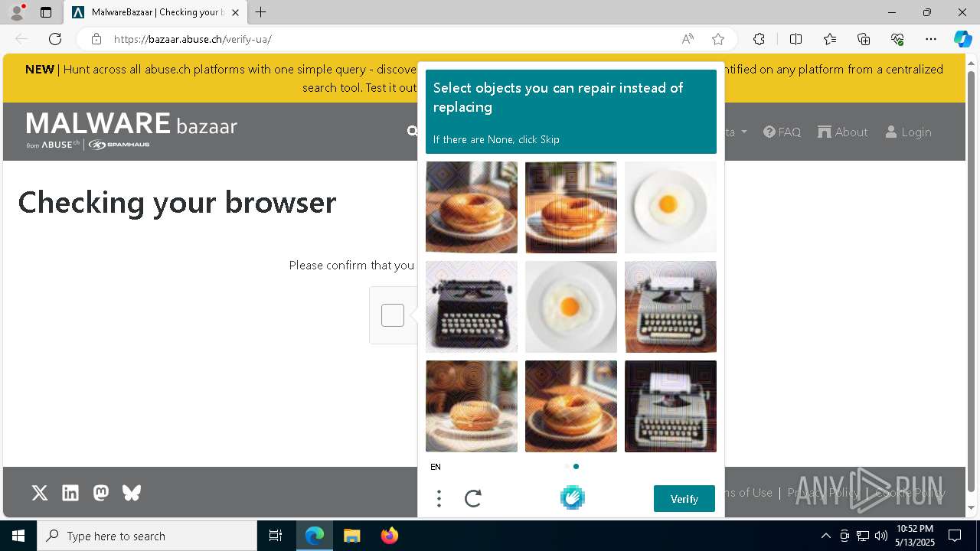Open Task View on taskbar
980x551 pixels.
(276, 536)
